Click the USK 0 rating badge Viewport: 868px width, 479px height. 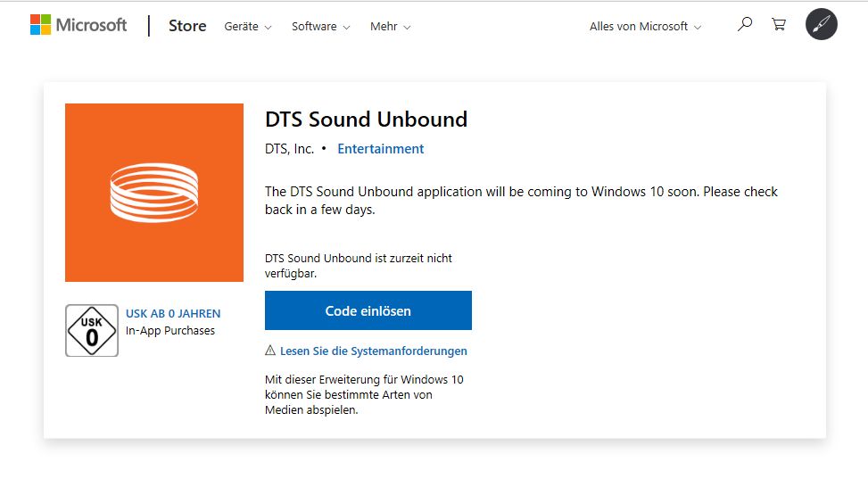(x=92, y=331)
